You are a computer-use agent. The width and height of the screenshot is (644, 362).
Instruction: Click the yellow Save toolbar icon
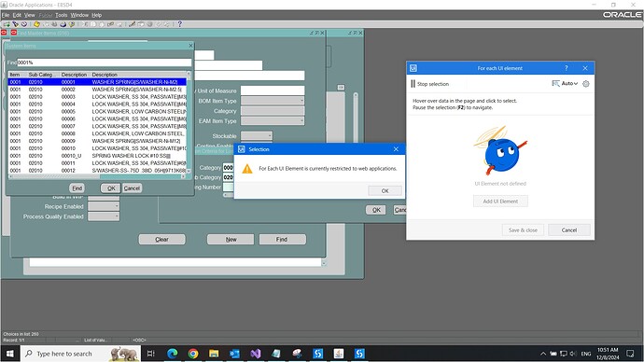pyautogui.click(x=37, y=24)
